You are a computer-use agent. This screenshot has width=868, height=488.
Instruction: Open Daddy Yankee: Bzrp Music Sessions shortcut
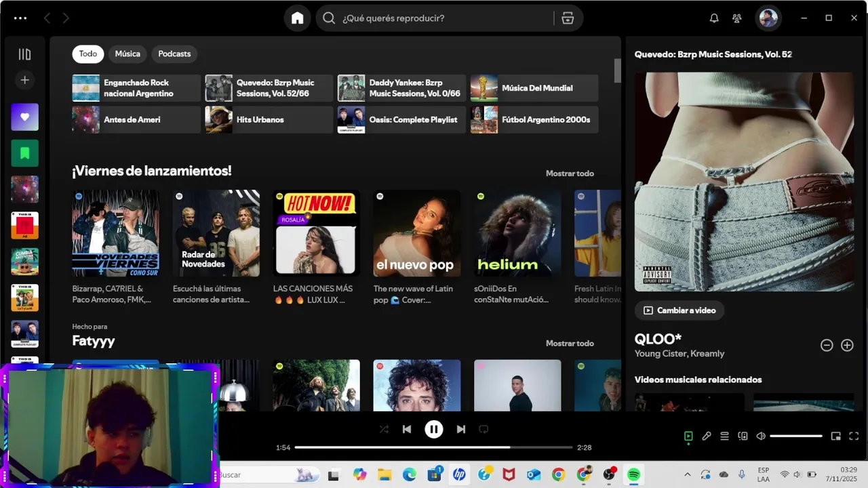click(402, 88)
